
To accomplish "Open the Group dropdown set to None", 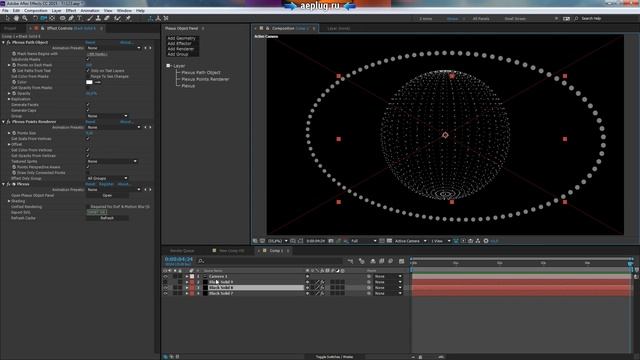I will 107,116.
